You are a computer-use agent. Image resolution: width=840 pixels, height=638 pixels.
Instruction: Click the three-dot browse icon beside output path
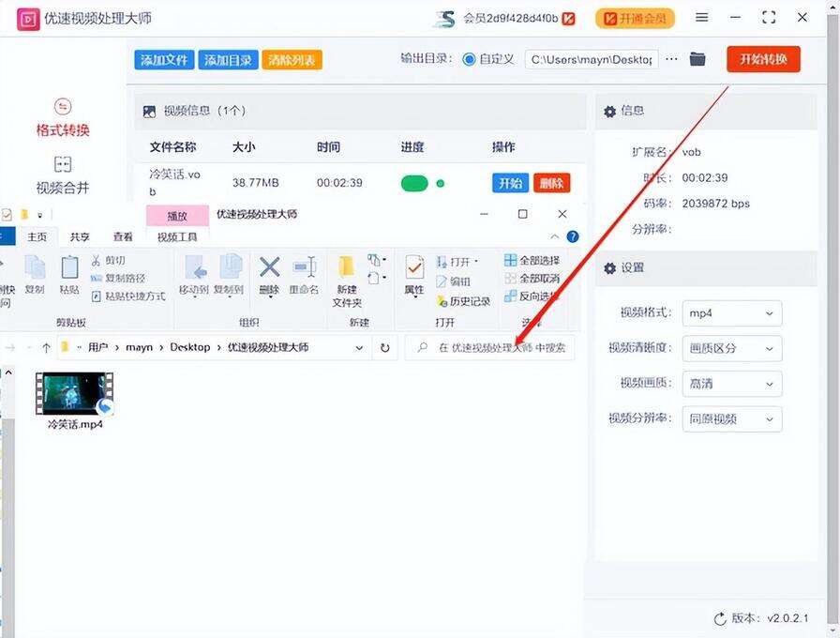[671, 59]
